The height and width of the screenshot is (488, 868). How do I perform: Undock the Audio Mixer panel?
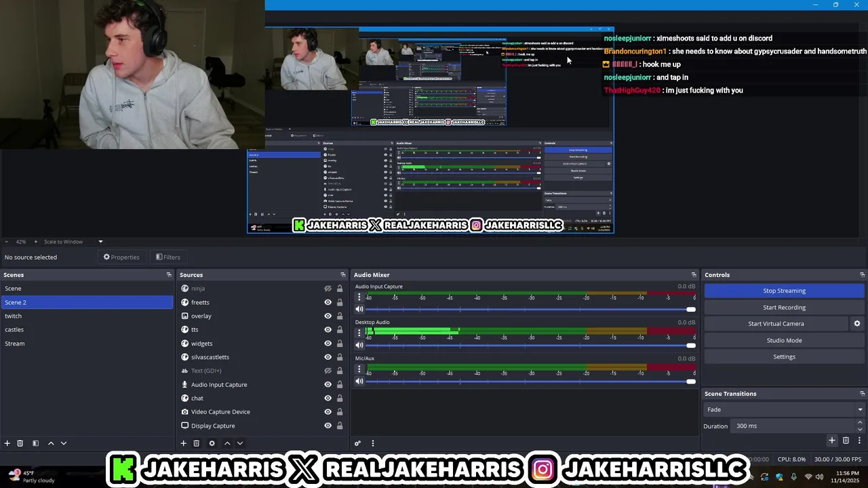coord(694,274)
